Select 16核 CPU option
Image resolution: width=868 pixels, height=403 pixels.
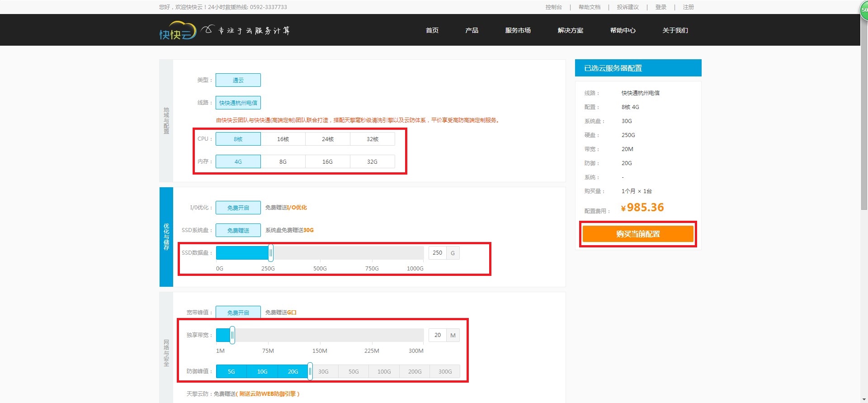coord(283,139)
